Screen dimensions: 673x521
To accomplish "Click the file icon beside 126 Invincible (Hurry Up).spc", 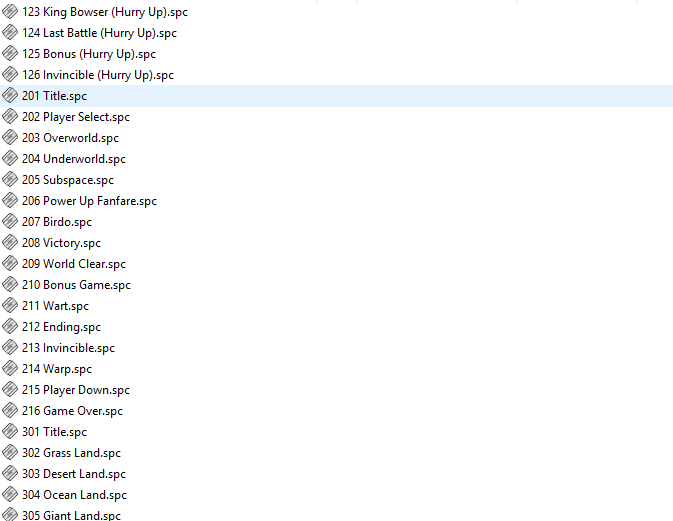I will pyautogui.click(x=10, y=74).
